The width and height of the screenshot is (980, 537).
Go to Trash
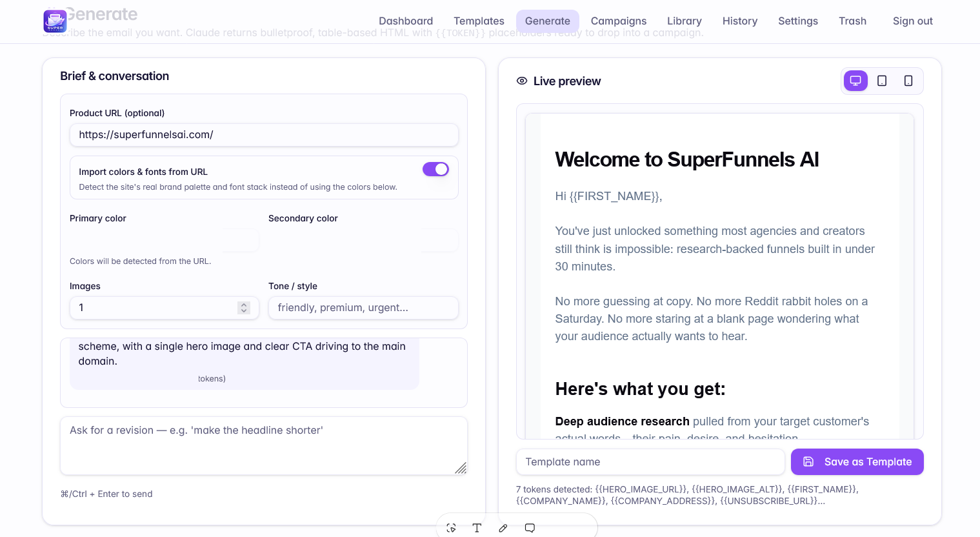pos(852,21)
